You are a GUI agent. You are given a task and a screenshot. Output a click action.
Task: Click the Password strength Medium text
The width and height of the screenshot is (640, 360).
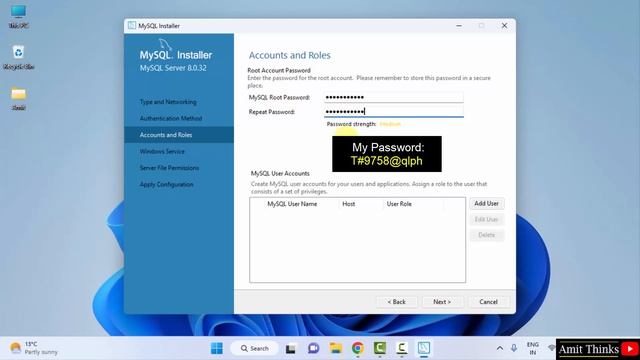pos(390,124)
